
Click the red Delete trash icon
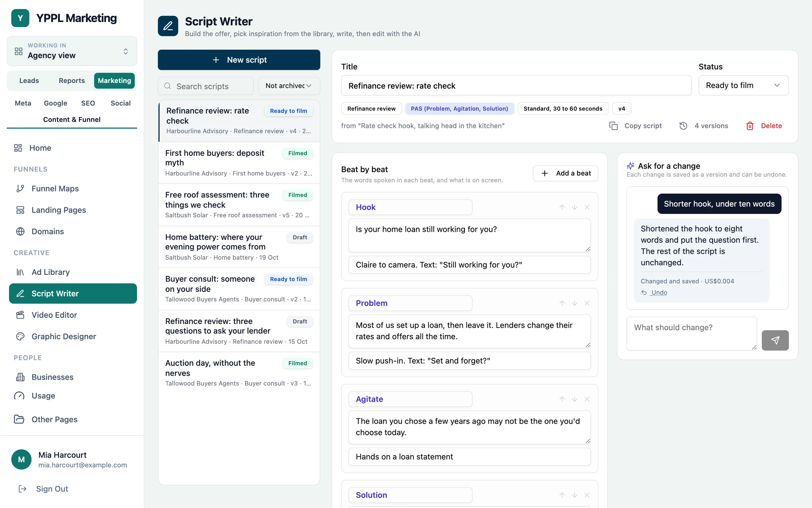click(750, 126)
